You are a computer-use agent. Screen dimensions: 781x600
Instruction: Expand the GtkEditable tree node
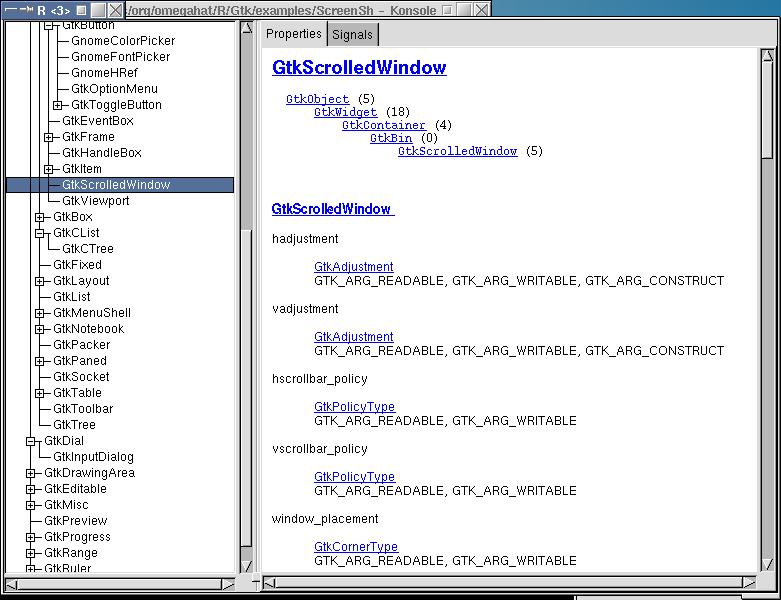pos(31,489)
